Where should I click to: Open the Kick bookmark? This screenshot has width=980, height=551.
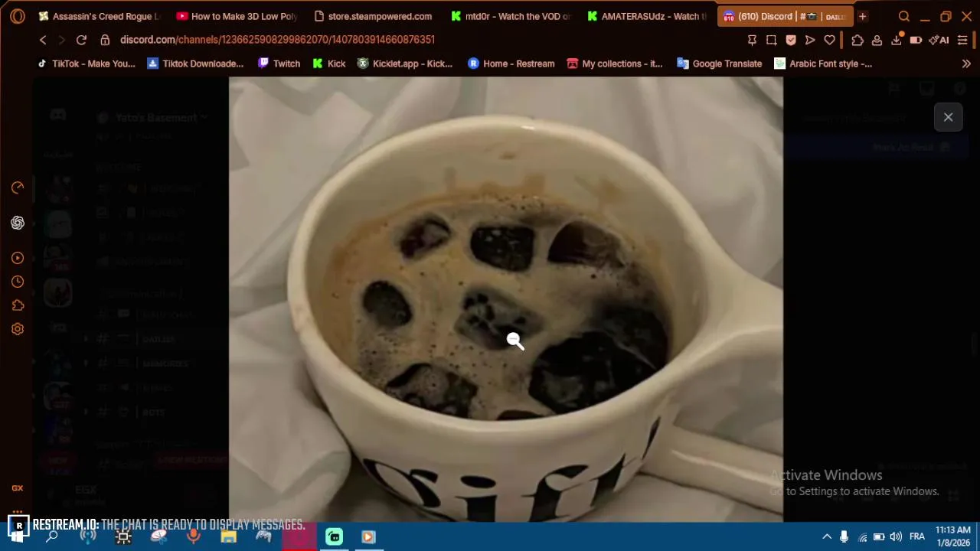tap(329, 64)
